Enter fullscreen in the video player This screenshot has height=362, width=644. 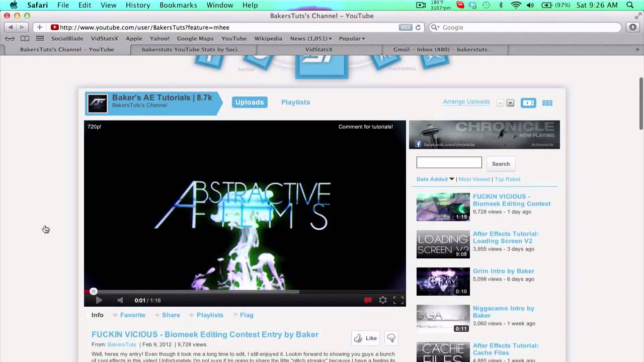pos(398,300)
